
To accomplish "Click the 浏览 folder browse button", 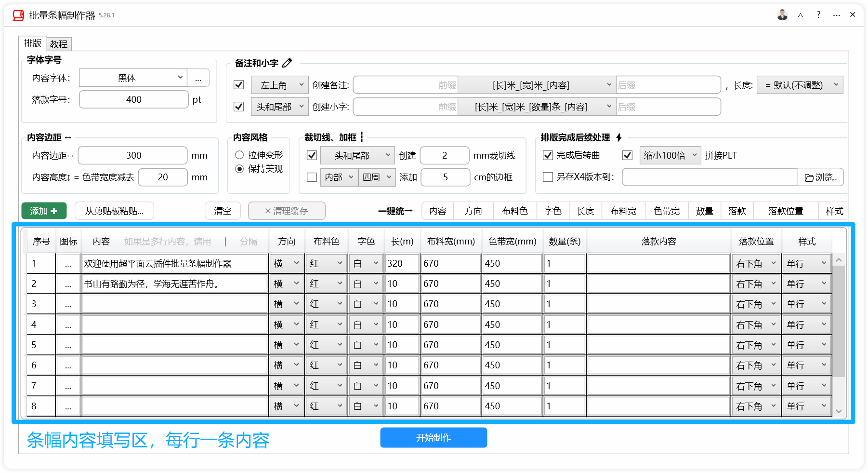I will pyautogui.click(x=820, y=177).
